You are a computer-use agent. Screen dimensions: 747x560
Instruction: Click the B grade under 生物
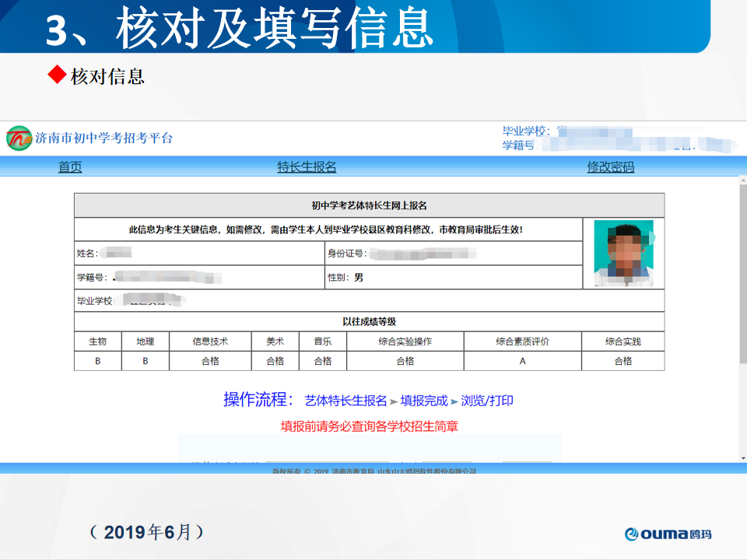click(x=98, y=361)
